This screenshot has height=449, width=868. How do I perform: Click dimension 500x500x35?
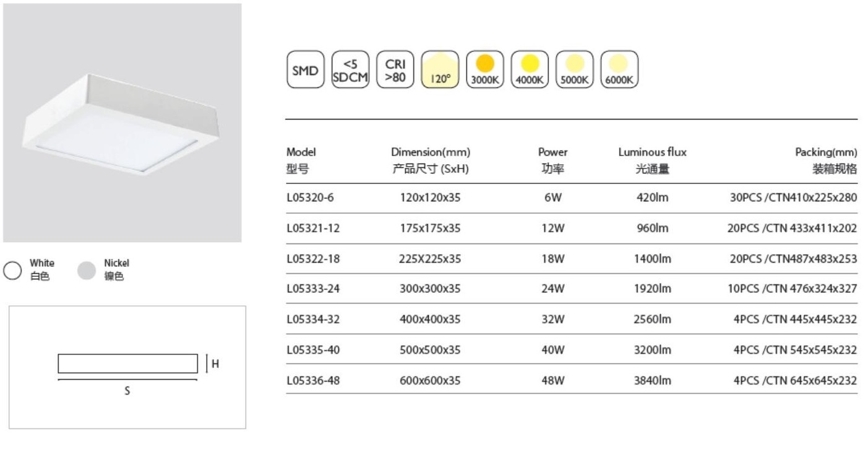[430, 350]
